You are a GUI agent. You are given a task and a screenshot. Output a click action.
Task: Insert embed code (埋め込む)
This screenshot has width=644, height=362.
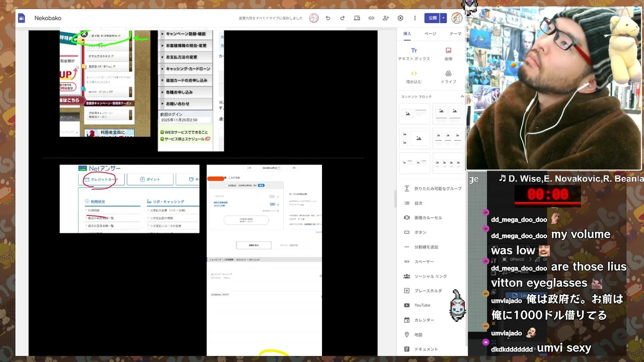414,77
